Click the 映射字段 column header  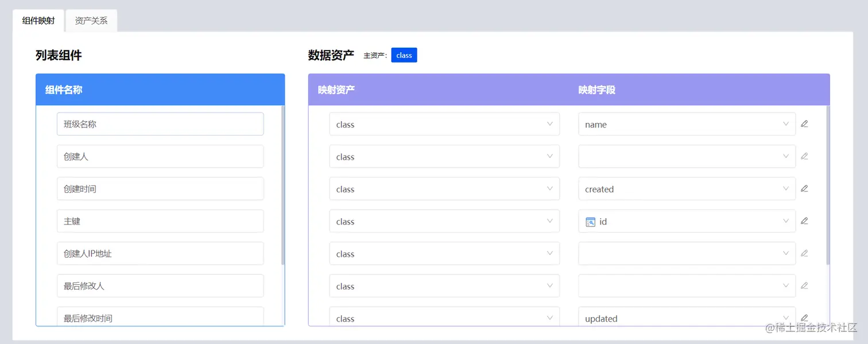[x=597, y=90]
